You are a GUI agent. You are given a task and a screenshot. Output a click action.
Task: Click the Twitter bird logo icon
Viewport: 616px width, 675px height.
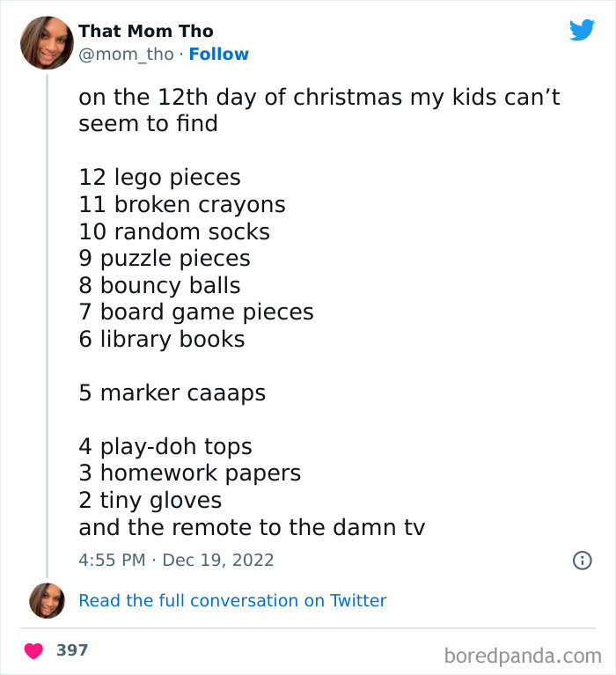pos(582,30)
